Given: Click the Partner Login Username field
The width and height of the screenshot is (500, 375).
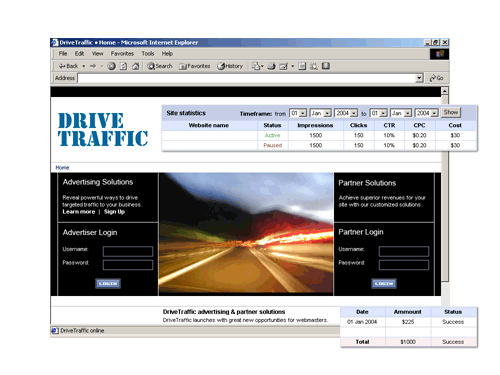Looking at the screenshot, I should pos(404,251).
